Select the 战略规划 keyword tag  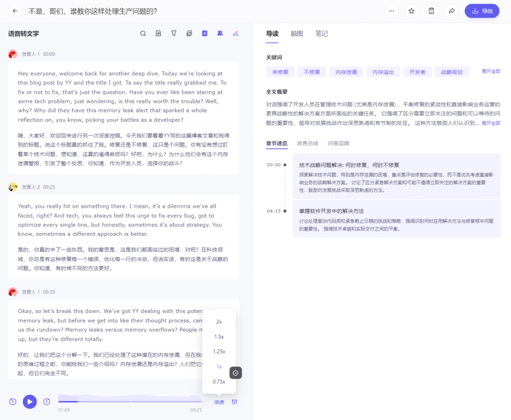(x=452, y=72)
